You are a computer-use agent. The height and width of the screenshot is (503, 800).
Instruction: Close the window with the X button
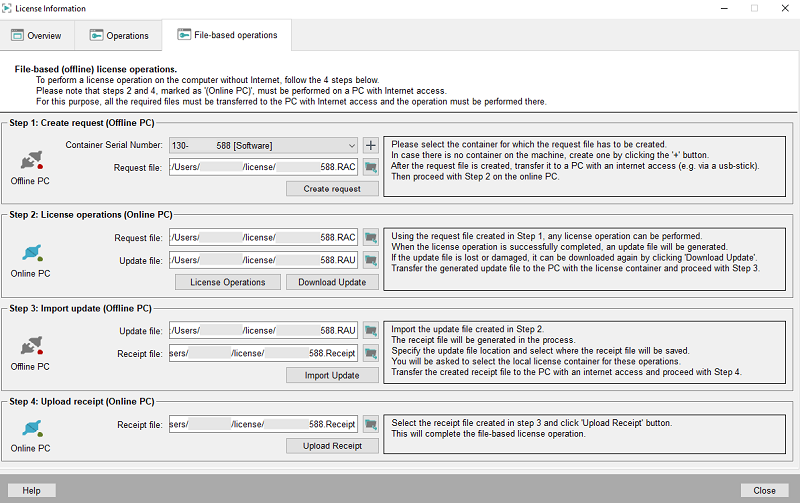click(x=785, y=8)
